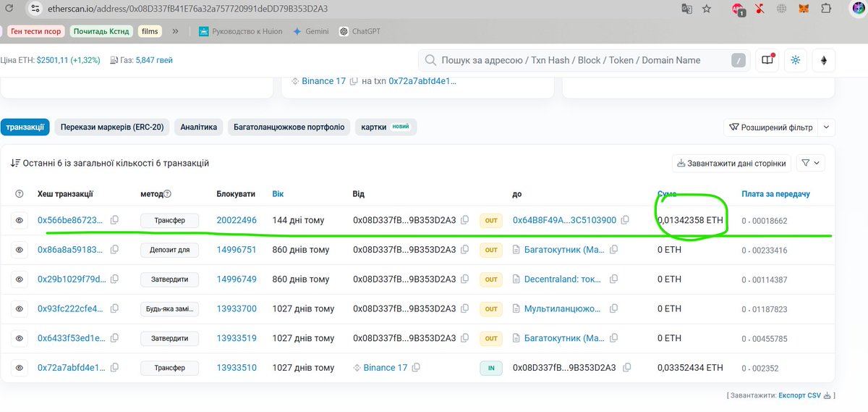This screenshot has height=412, width=868.
Task: Open block 20022496
Action: [x=237, y=220]
